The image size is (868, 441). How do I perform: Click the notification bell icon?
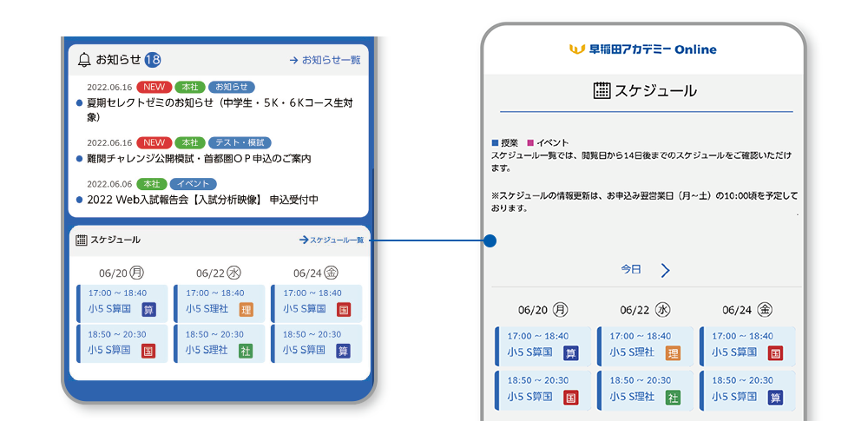click(x=84, y=60)
